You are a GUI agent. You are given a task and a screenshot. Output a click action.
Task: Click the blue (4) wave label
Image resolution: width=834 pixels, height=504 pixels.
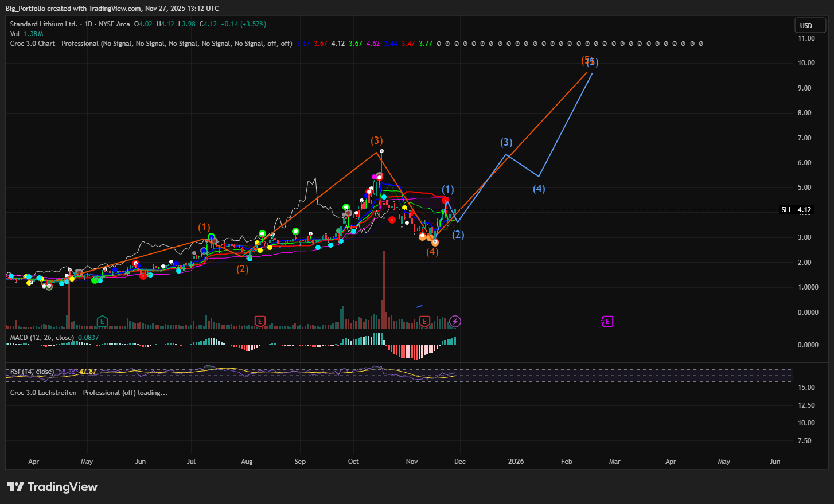point(539,189)
